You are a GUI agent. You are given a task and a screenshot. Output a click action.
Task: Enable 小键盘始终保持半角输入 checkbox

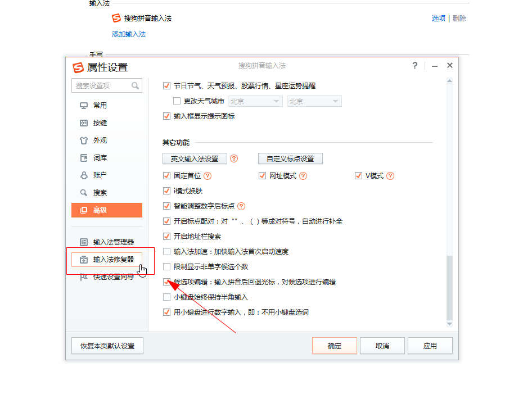pyautogui.click(x=166, y=297)
